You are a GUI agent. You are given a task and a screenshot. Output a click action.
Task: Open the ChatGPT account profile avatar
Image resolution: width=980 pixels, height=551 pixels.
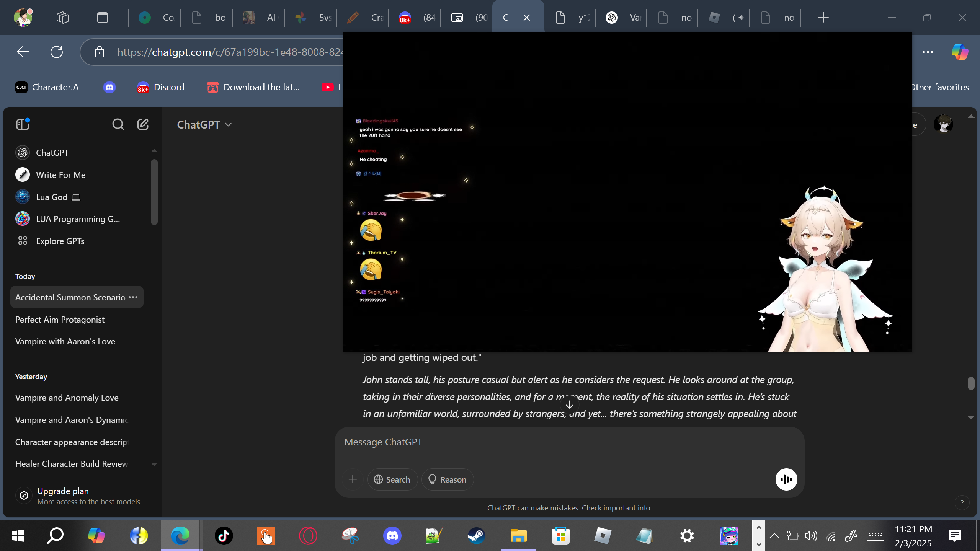943,124
